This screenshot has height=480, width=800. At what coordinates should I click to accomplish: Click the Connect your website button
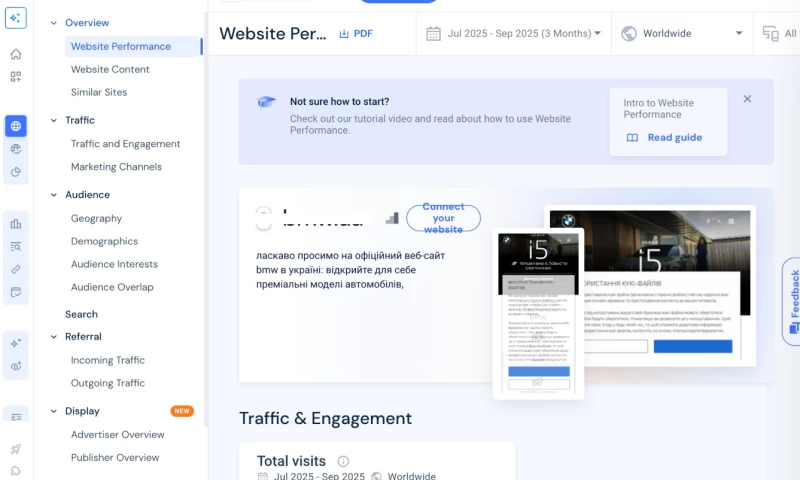click(x=443, y=218)
